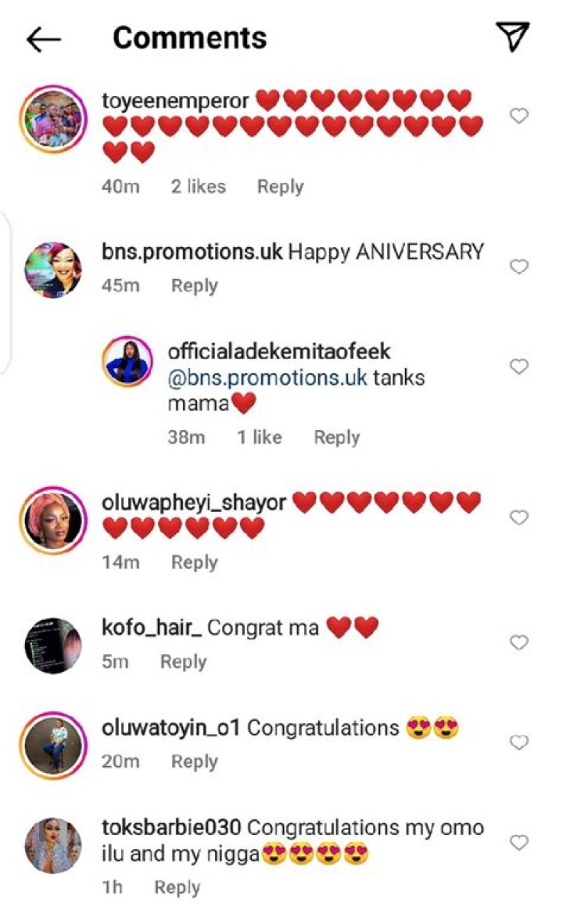Like bns.promotions.uk's anniversary comment
This screenshot has height=924, width=563.
pos(518,266)
